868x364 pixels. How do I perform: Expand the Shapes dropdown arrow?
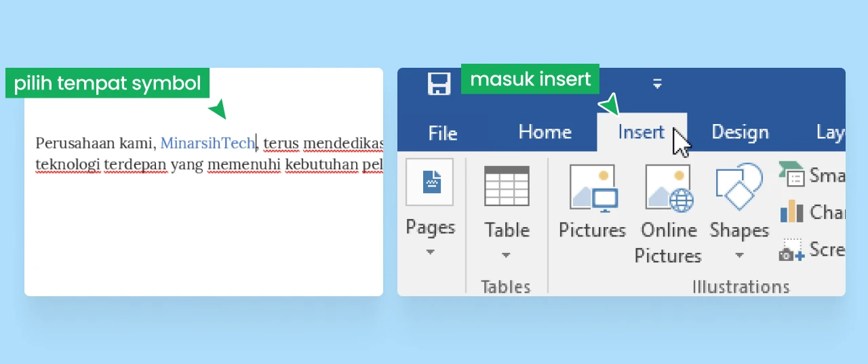click(x=739, y=256)
